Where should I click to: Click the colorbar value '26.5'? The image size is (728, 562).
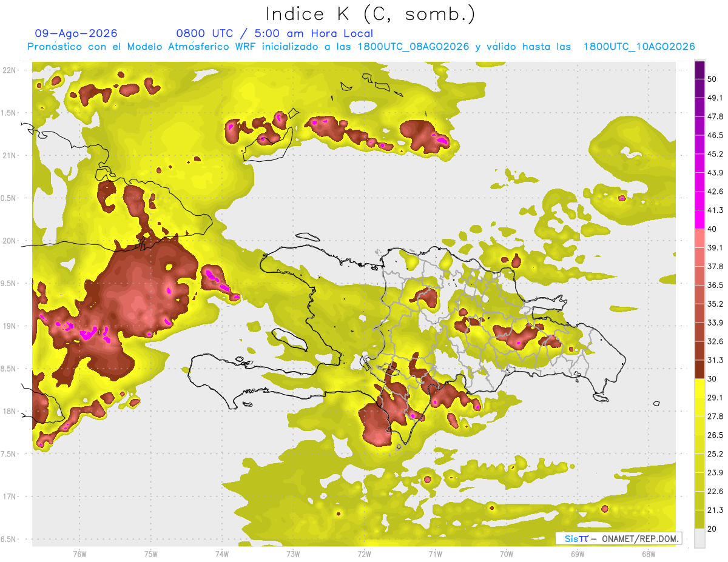click(x=715, y=435)
